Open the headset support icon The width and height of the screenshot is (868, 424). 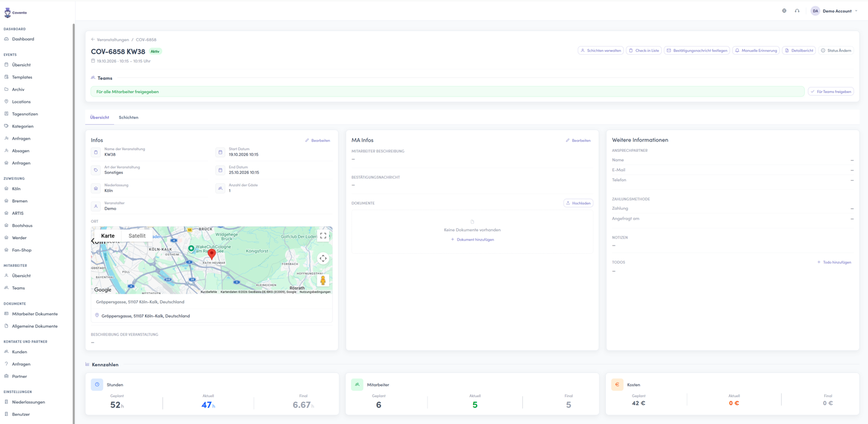[x=797, y=11]
